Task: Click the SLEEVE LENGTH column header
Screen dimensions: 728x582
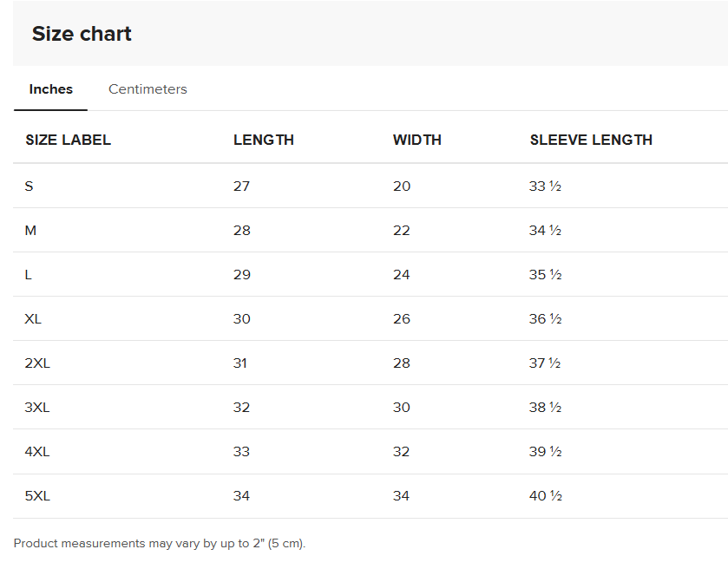Action: tap(590, 140)
